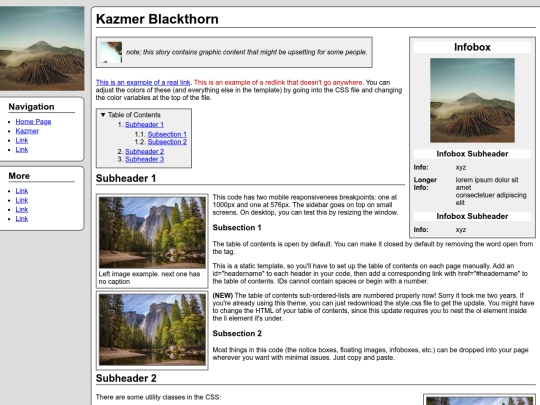
Task: Jump to Subsection 2 from contents
Action: (167, 142)
